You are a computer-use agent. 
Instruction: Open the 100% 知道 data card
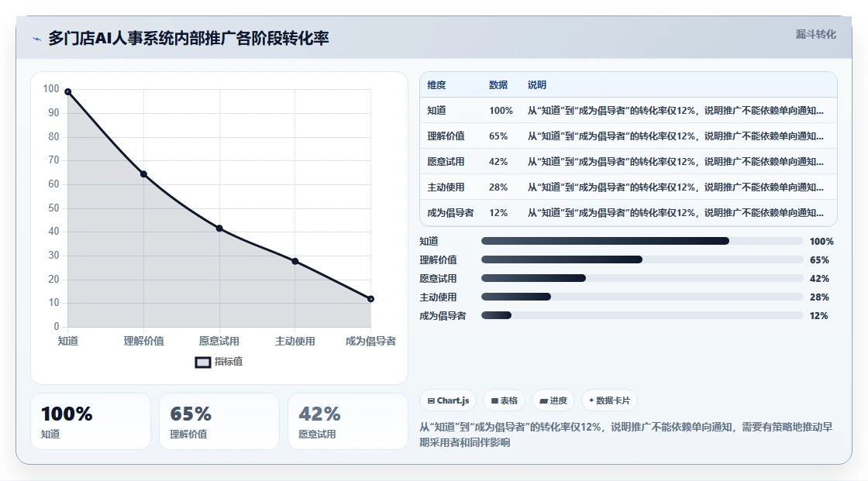90,422
